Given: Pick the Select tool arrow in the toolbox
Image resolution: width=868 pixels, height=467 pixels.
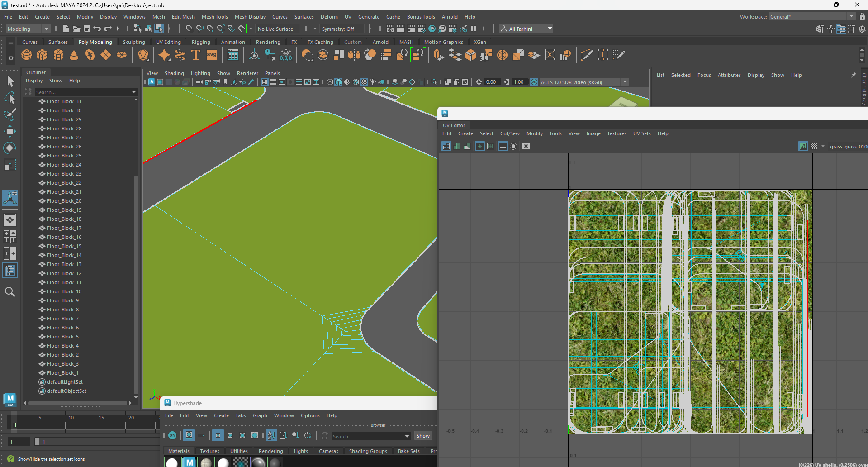Looking at the screenshot, I should (10, 81).
